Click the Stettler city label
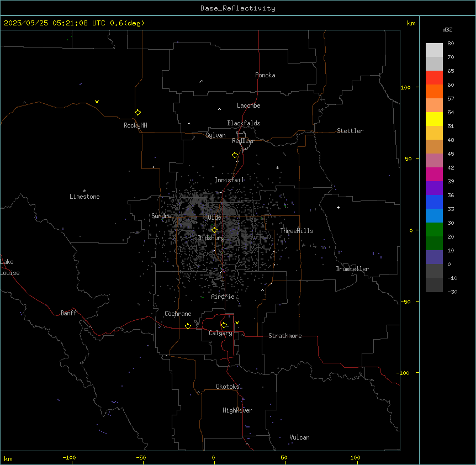 click(350, 131)
